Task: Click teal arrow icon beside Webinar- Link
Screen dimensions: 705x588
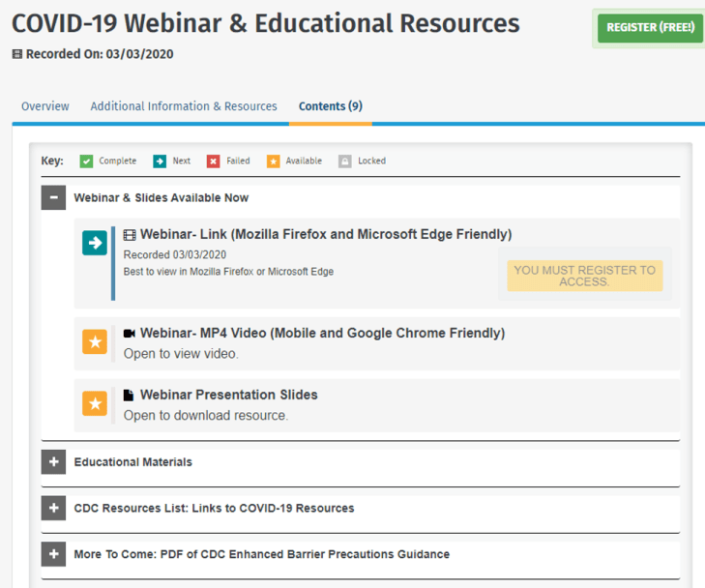Action: 95,244
